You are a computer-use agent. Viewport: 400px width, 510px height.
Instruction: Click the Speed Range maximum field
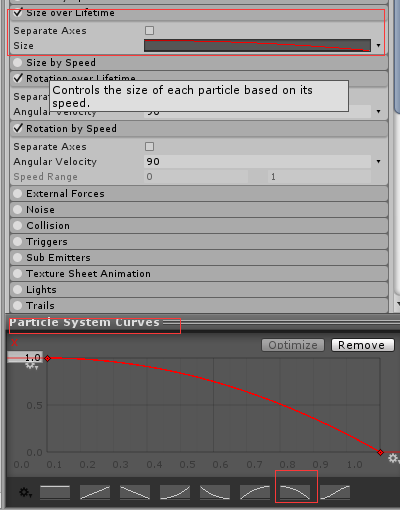click(319, 176)
